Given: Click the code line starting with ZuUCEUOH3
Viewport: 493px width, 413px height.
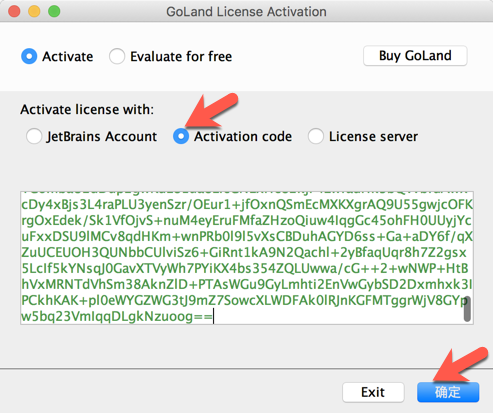Looking at the screenshot, I should [244, 252].
